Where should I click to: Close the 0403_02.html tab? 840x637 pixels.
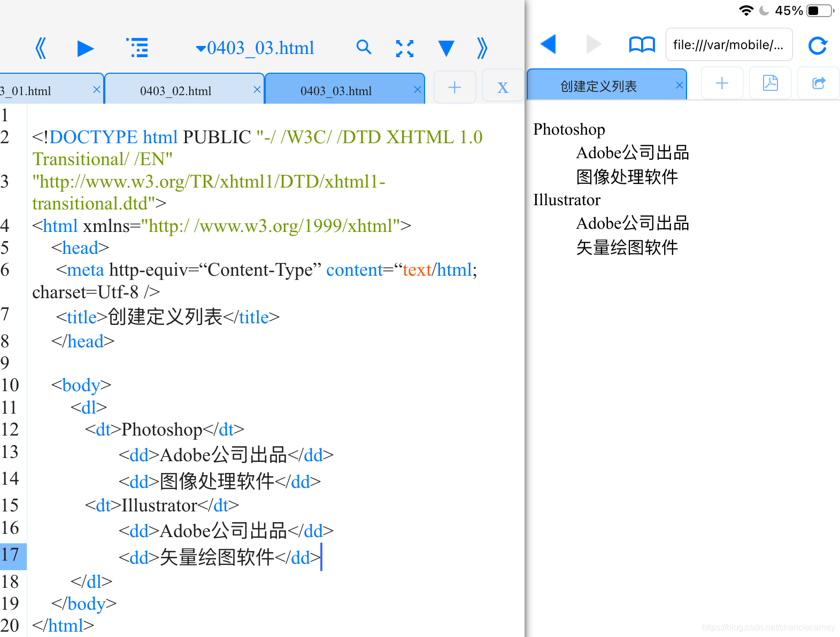pyautogui.click(x=257, y=89)
